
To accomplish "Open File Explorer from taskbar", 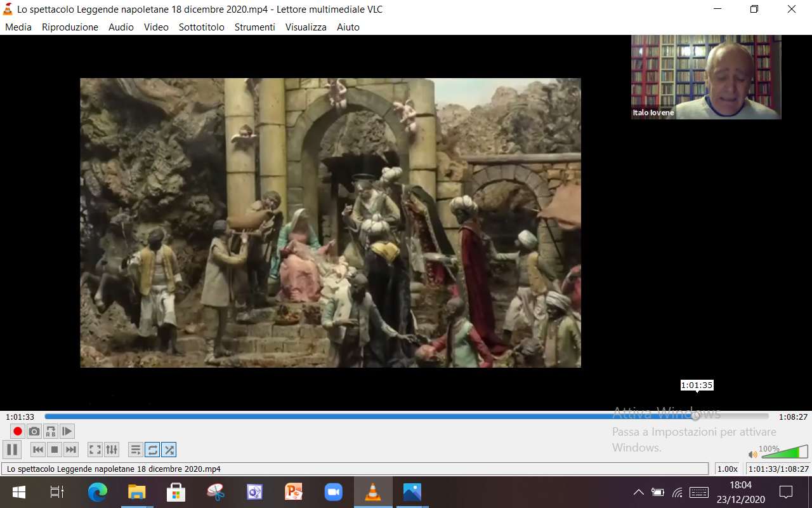I will click(x=137, y=492).
